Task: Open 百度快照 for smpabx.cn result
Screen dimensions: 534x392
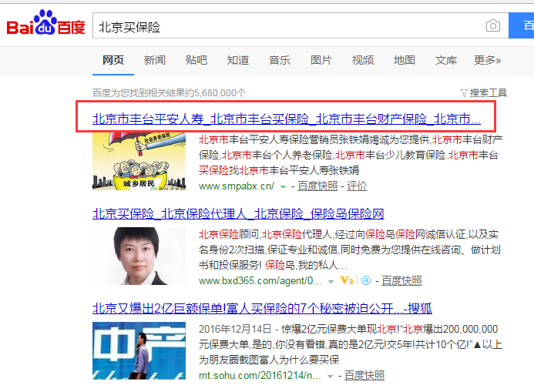Action: tap(317, 186)
